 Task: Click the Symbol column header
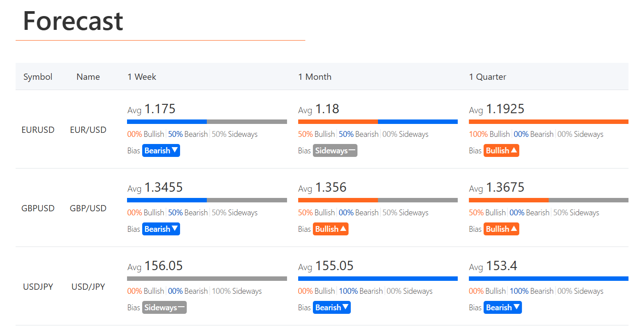[38, 77]
